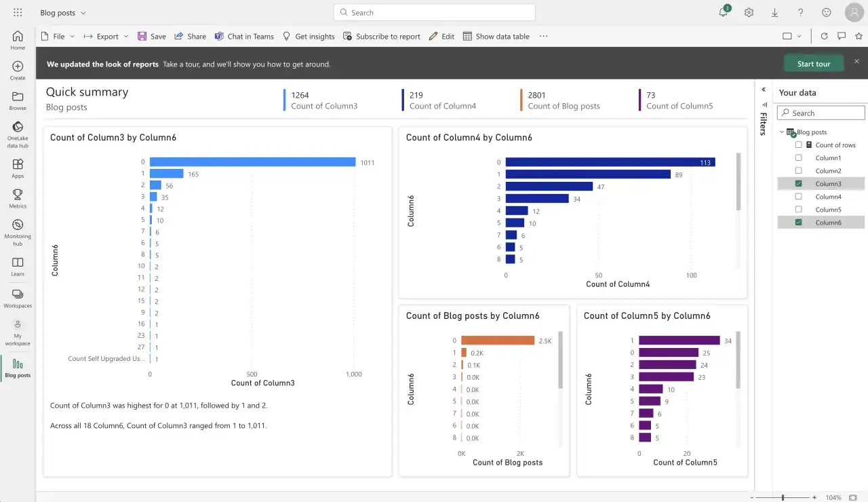Open Learn in the left navigation
The width and height of the screenshot is (868, 502).
point(18,267)
